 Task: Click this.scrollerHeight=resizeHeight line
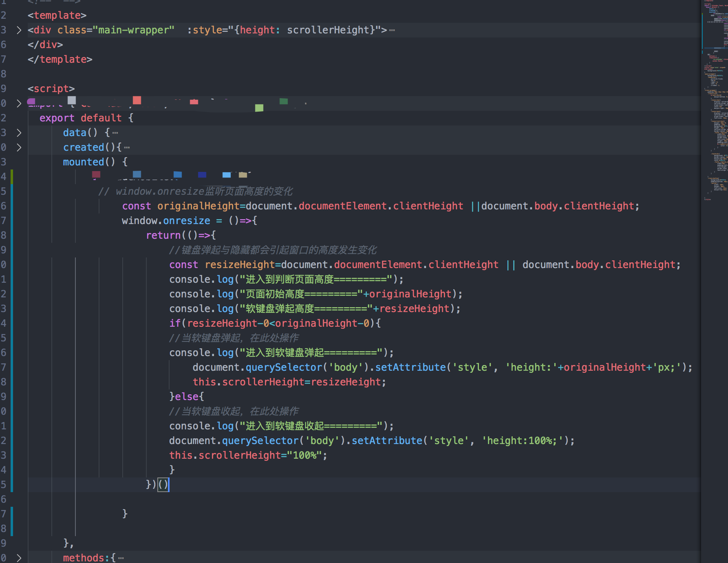289,382
